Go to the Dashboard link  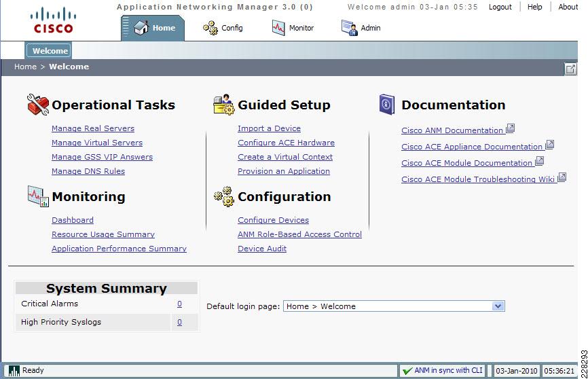point(73,220)
